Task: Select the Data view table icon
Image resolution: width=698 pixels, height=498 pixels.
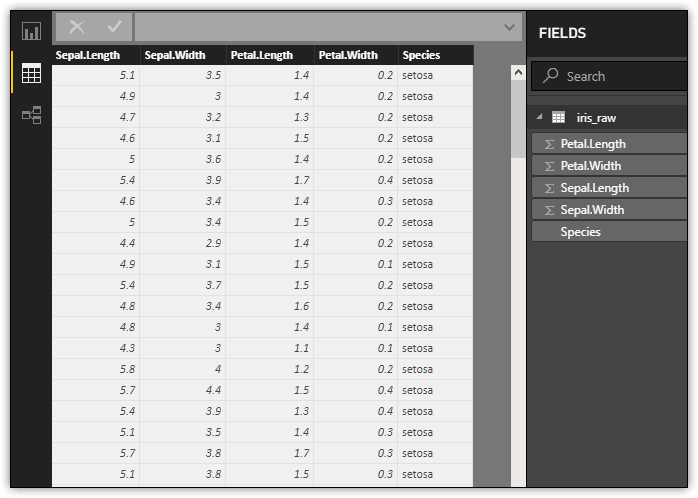Action: coord(31,74)
